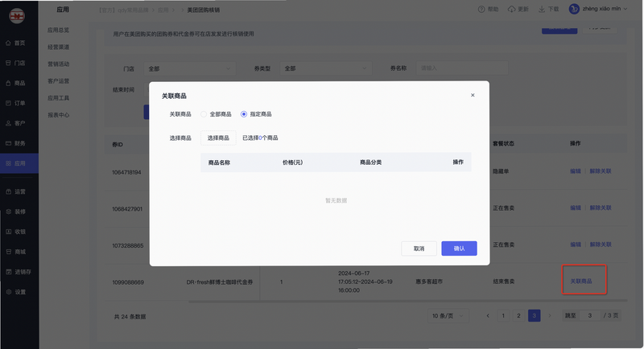The image size is (644, 349).
Task: Go to page 1 in pagination
Action: pos(503,316)
